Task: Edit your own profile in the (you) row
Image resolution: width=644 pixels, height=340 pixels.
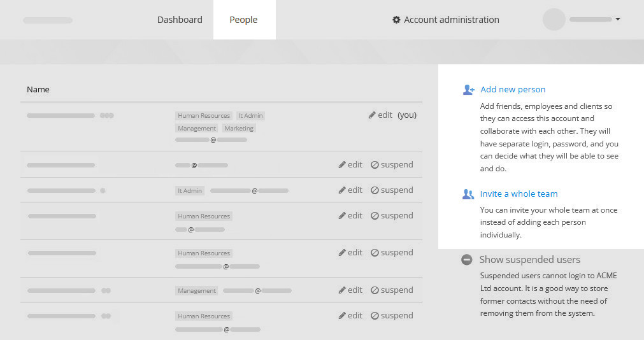Action: pyautogui.click(x=380, y=115)
